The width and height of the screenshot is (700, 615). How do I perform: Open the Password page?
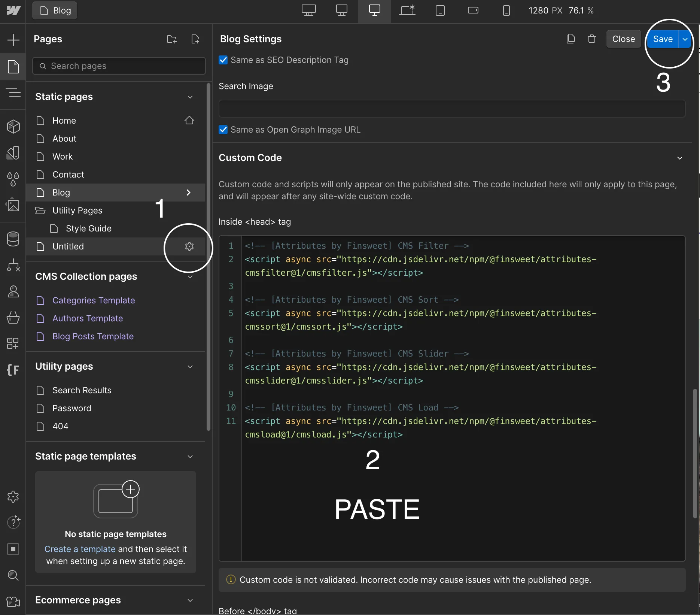116,408
